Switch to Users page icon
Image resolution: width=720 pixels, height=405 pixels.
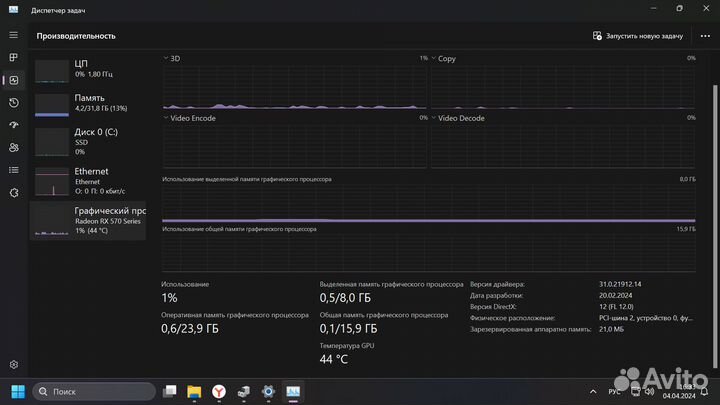[14, 147]
